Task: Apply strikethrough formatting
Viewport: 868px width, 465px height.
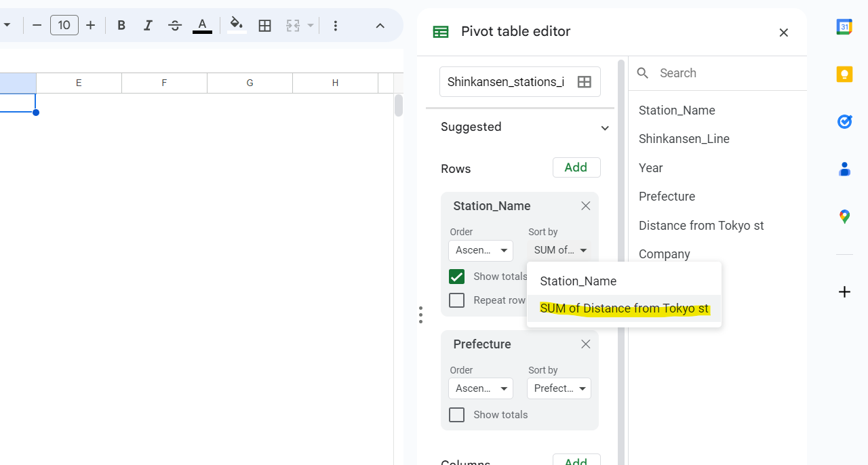Action: pos(175,26)
